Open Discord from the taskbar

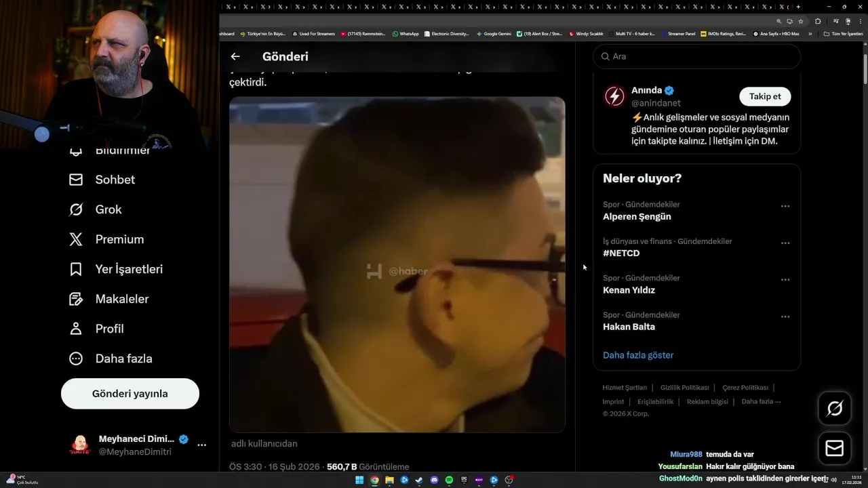coord(434,481)
